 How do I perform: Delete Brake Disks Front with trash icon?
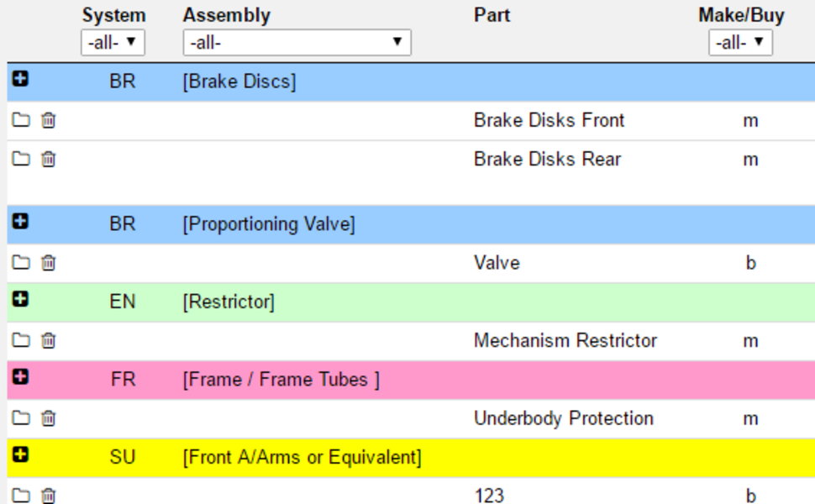pyautogui.click(x=49, y=121)
